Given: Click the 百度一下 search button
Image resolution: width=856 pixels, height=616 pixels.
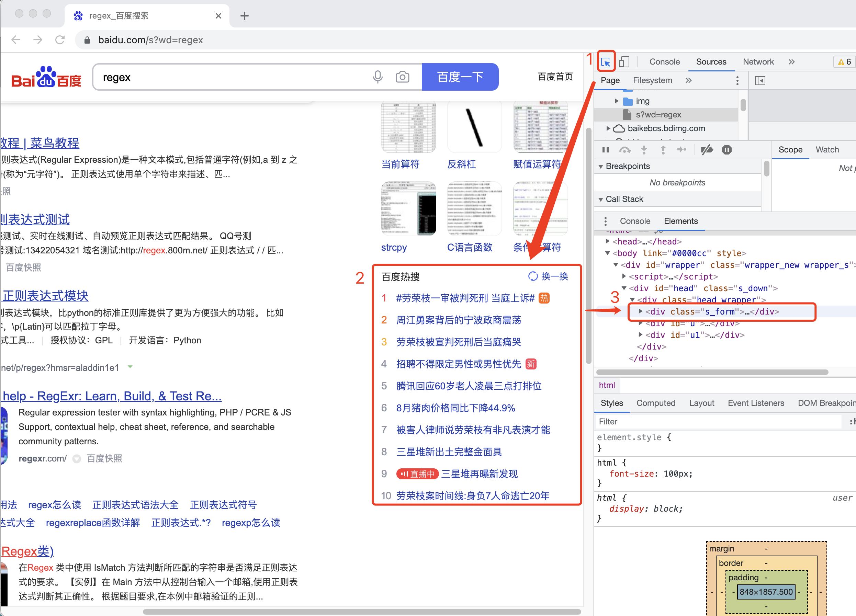Looking at the screenshot, I should (x=460, y=77).
